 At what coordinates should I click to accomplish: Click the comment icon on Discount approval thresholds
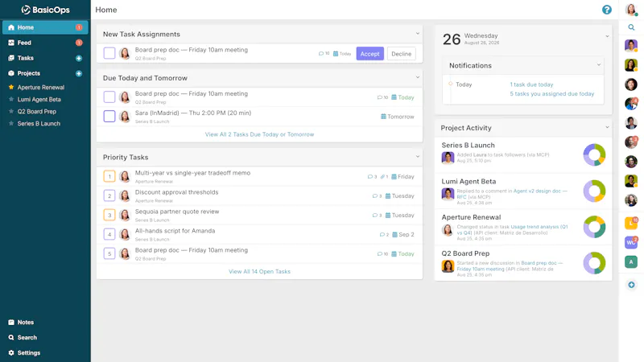(374, 195)
